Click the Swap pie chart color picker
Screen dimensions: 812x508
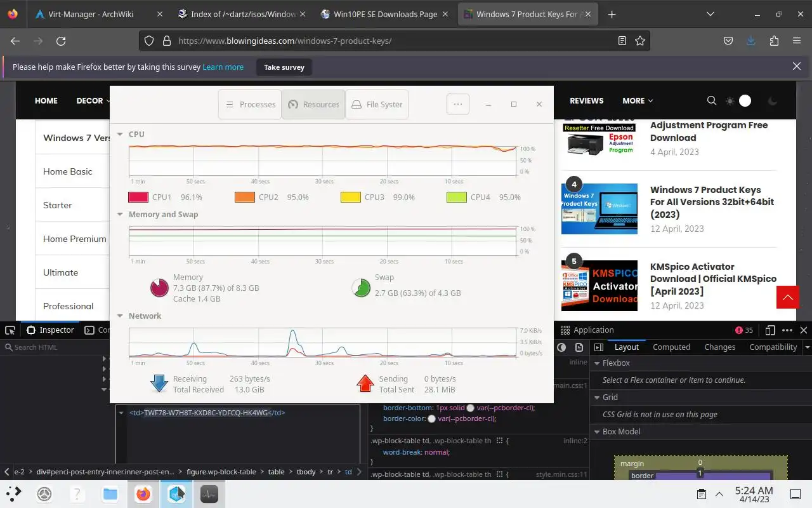(361, 288)
